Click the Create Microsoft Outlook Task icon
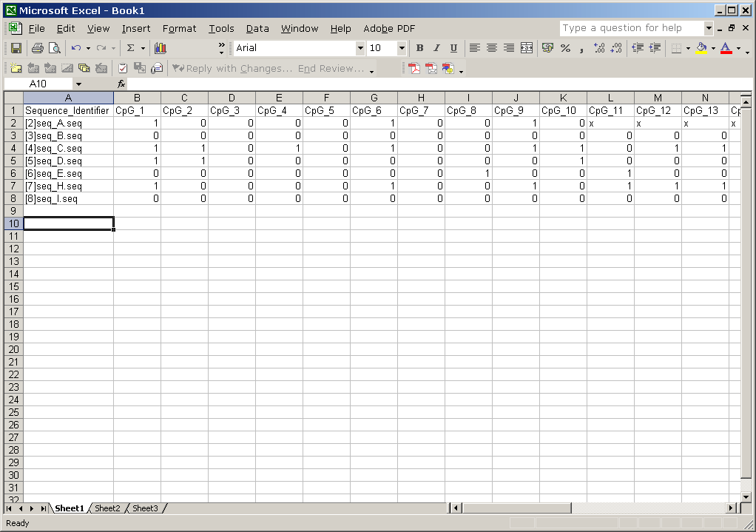The width and height of the screenshot is (756, 532). pos(123,68)
